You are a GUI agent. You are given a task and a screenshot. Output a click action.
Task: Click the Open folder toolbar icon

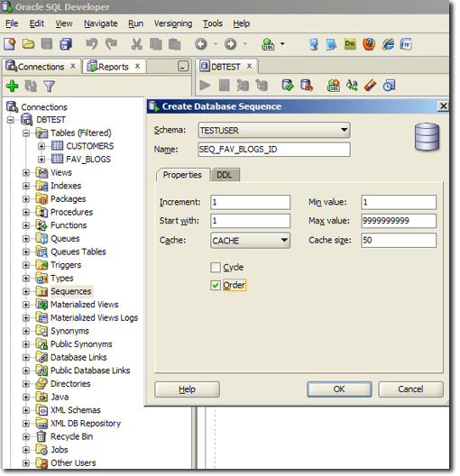pyautogui.click(x=28, y=44)
